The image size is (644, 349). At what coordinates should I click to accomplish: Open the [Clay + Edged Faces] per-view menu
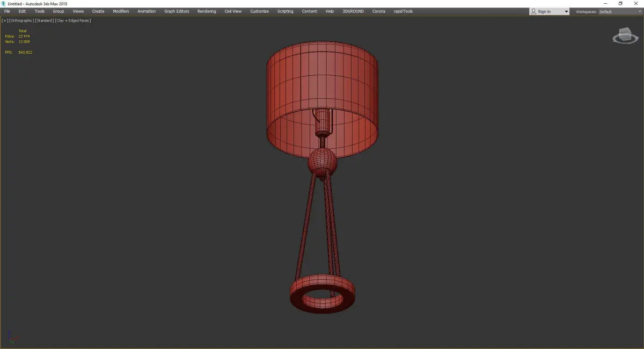[73, 20]
